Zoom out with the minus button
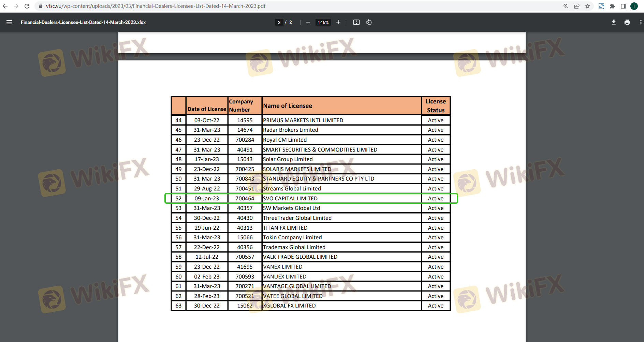The height and width of the screenshot is (342, 644). coord(308,22)
